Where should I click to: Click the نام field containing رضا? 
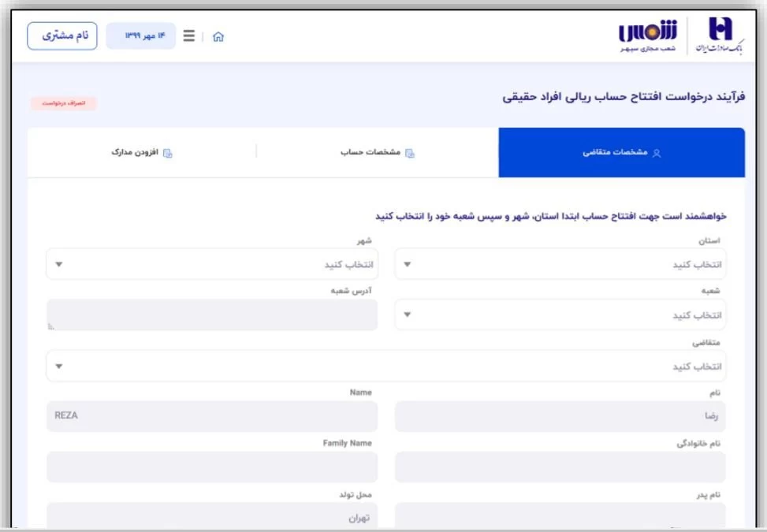pos(560,416)
